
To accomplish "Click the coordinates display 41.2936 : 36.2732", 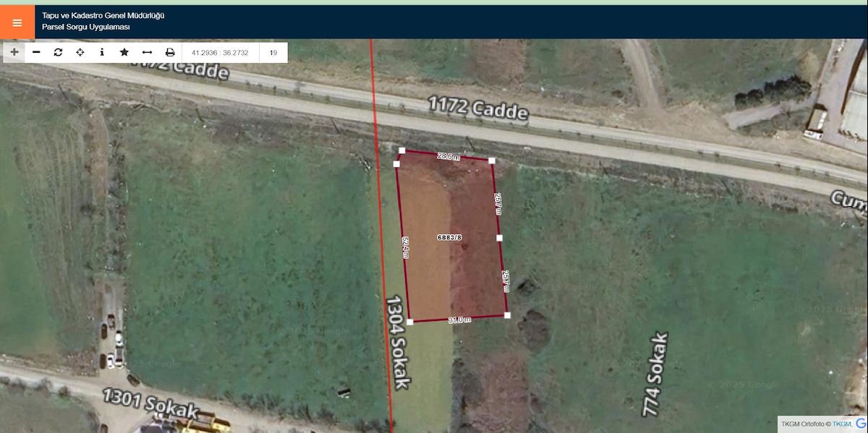I will tap(221, 52).
